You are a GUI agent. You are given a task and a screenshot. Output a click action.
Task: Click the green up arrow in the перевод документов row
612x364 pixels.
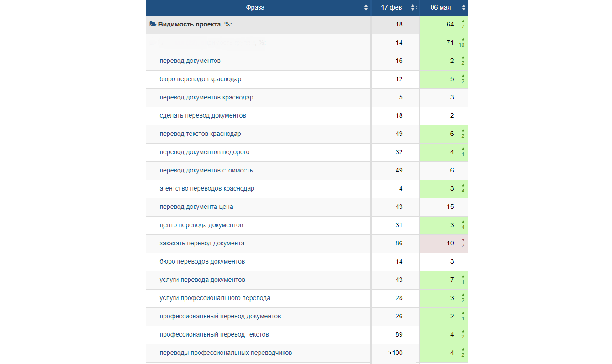[x=463, y=58]
